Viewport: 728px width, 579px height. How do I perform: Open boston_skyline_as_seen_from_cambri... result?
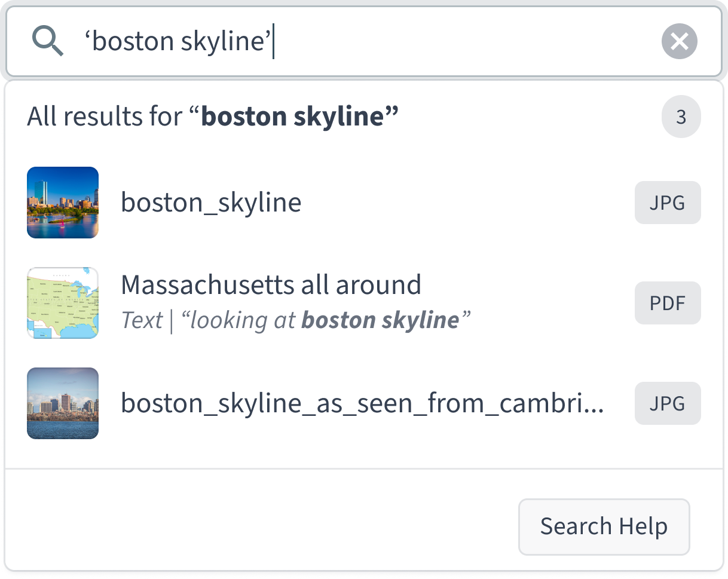(x=362, y=403)
